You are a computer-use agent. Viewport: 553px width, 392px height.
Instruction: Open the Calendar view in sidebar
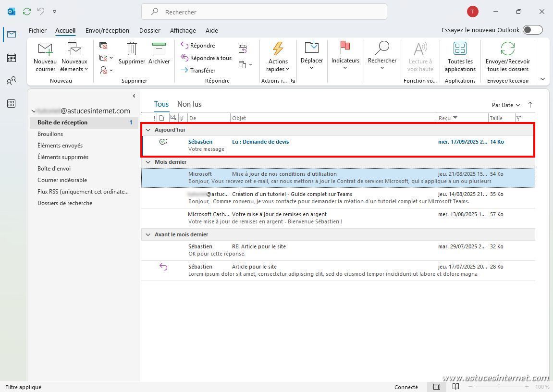pos(12,58)
